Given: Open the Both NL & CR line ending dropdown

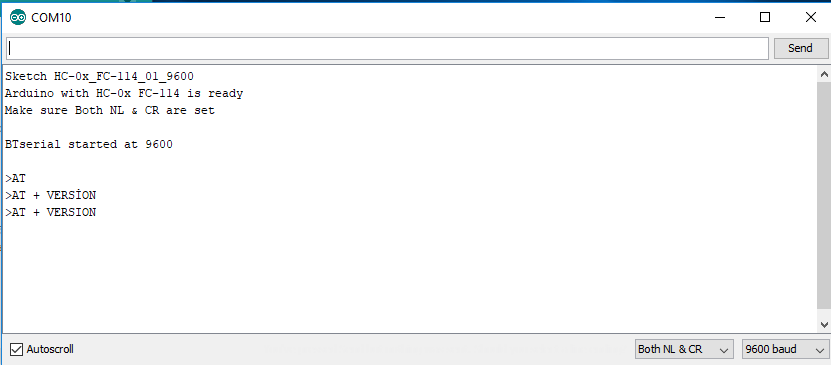Looking at the screenshot, I should 684,350.
